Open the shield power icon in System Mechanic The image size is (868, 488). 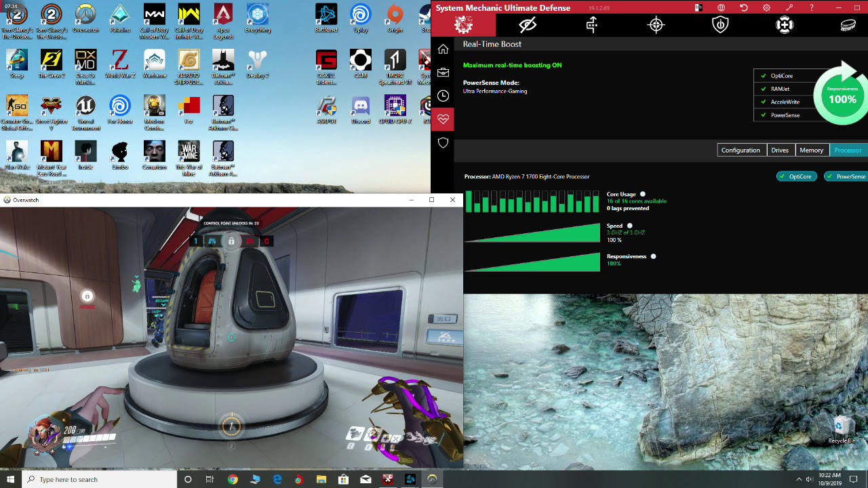click(720, 25)
